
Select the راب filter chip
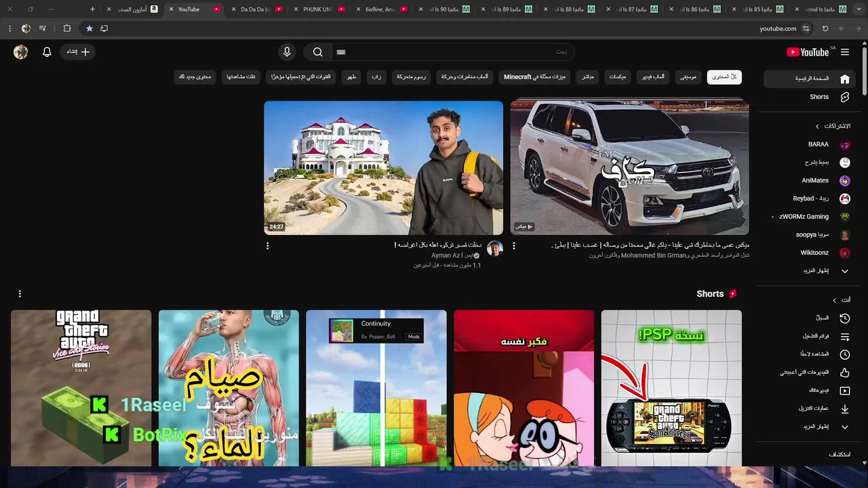click(x=376, y=77)
